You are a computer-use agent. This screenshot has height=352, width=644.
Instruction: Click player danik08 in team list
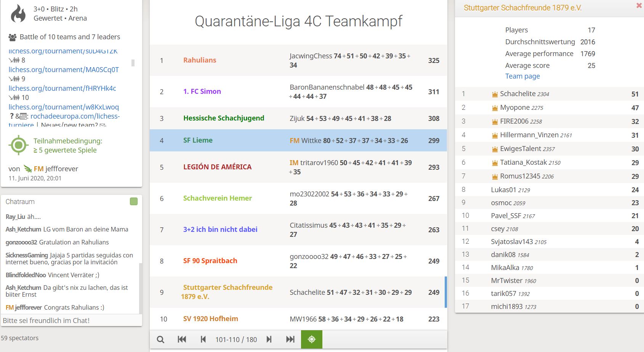click(503, 255)
